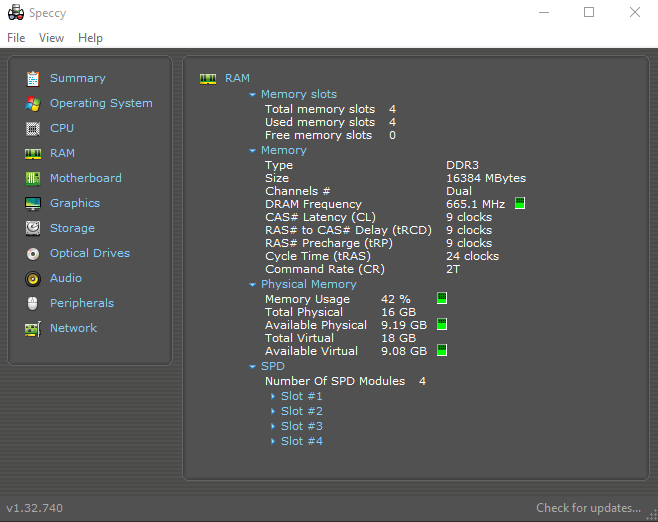Click the version number v1.32.740
The height and width of the screenshot is (522, 658).
click(34, 508)
